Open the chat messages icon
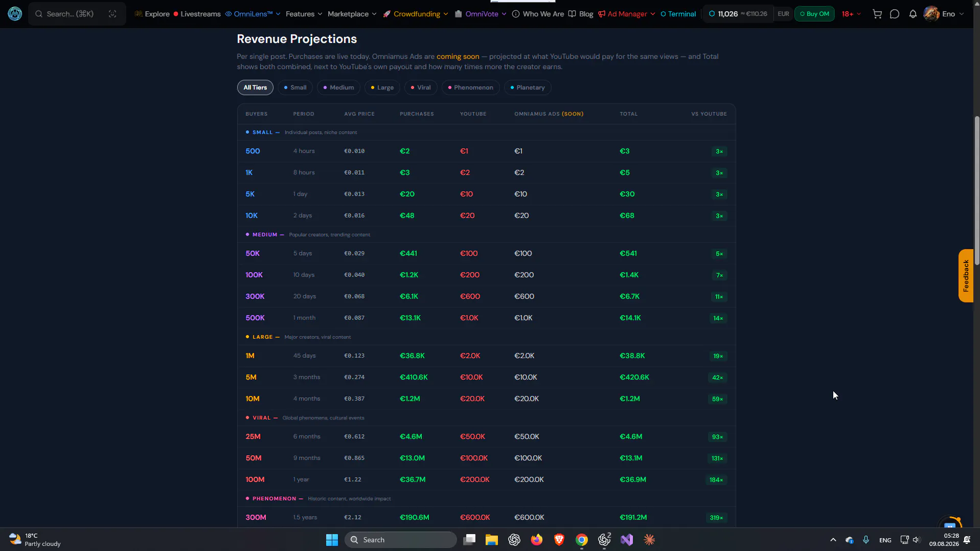 (x=895, y=14)
